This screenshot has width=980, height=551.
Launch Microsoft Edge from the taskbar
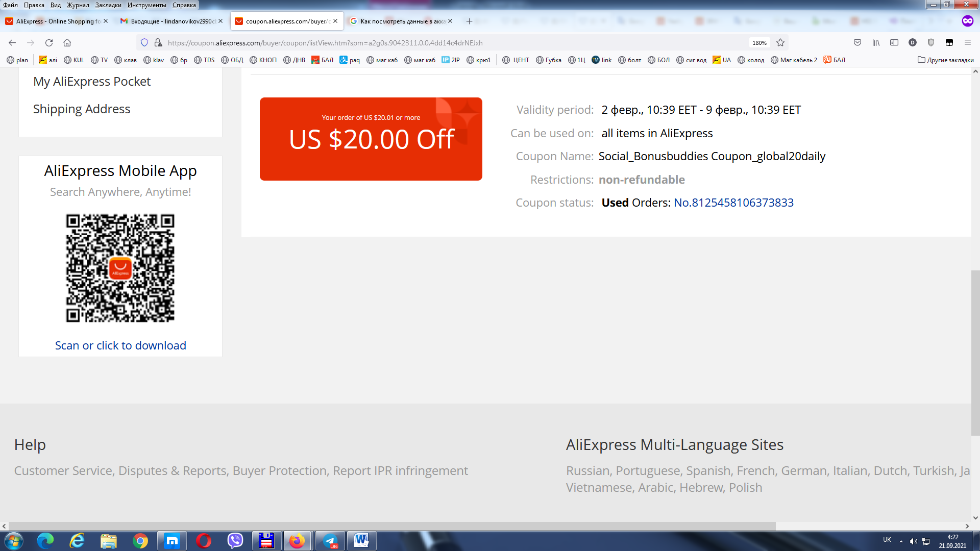pyautogui.click(x=45, y=541)
